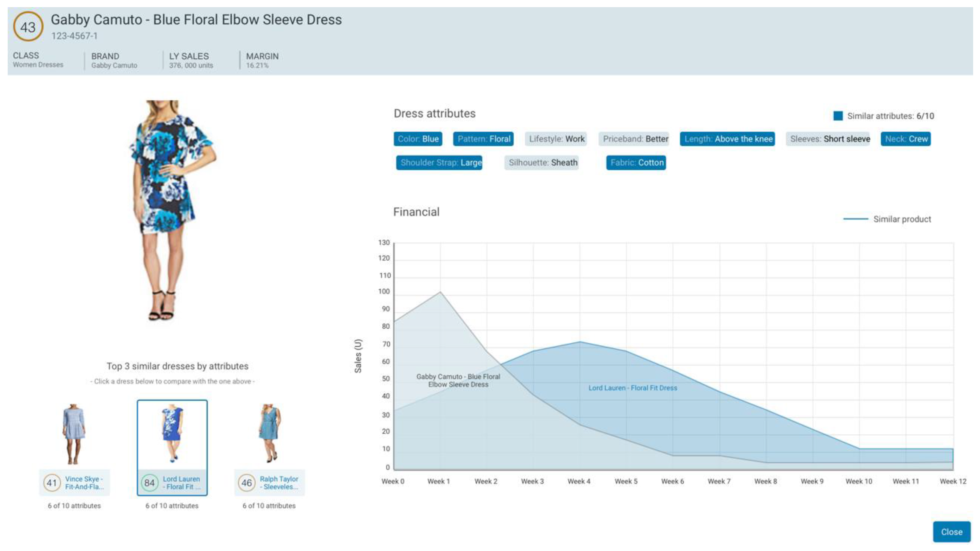Click the blue Similar attributes legend square
Image resolution: width=980 pixels, height=551 pixels.
click(x=837, y=116)
